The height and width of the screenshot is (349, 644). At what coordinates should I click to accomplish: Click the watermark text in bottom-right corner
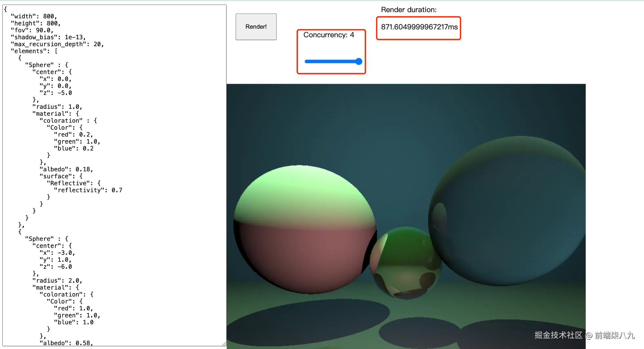(x=584, y=335)
